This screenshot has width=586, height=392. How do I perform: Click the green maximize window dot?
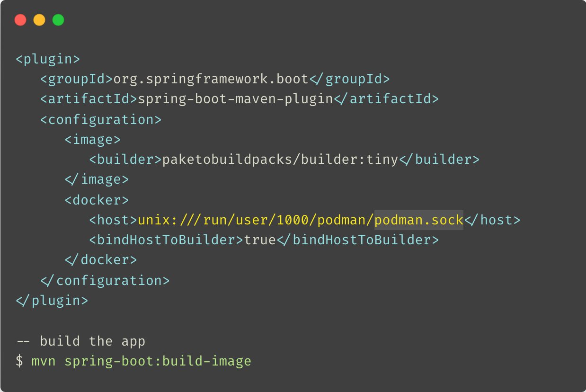point(58,20)
